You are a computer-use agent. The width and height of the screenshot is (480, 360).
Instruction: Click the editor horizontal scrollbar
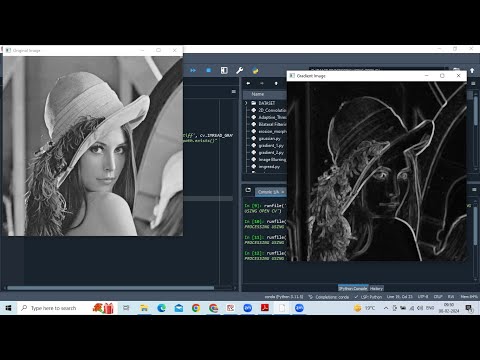pos(111,288)
